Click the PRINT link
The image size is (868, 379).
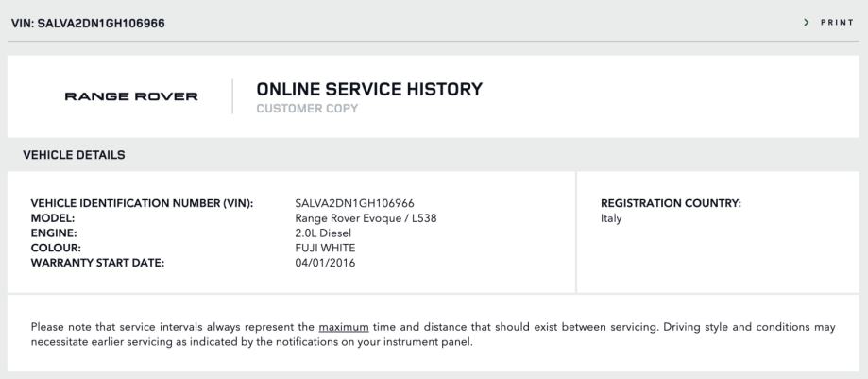tap(838, 22)
